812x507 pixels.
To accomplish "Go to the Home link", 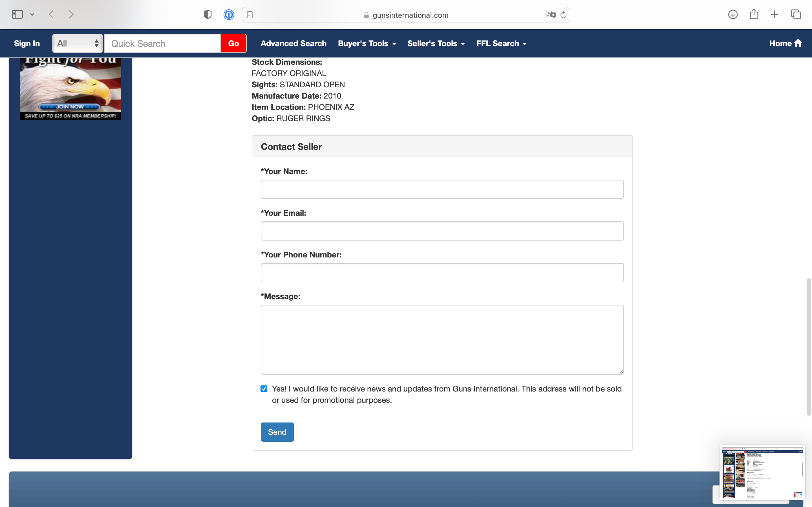I will click(785, 43).
